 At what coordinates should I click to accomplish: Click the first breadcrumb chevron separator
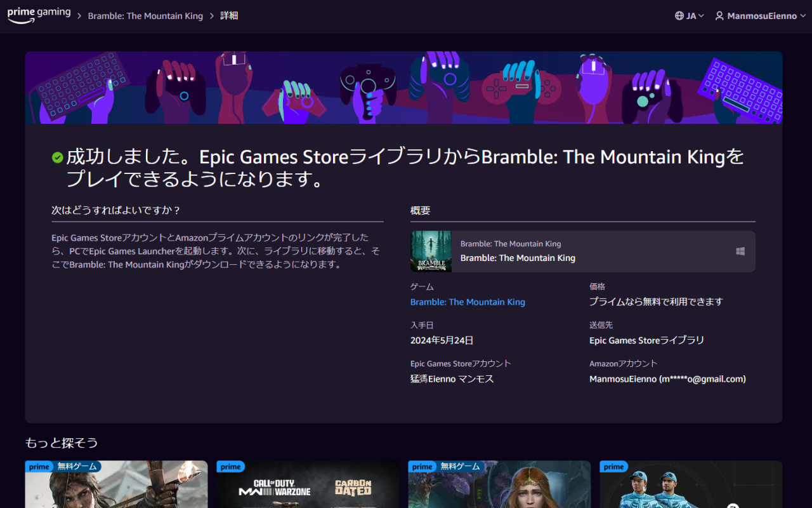[79, 16]
